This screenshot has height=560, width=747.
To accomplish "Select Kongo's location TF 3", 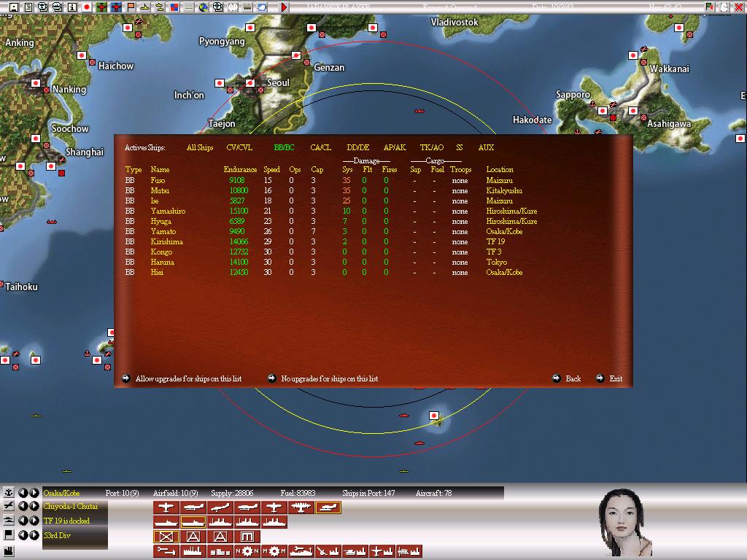I will click(x=494, y=252).
